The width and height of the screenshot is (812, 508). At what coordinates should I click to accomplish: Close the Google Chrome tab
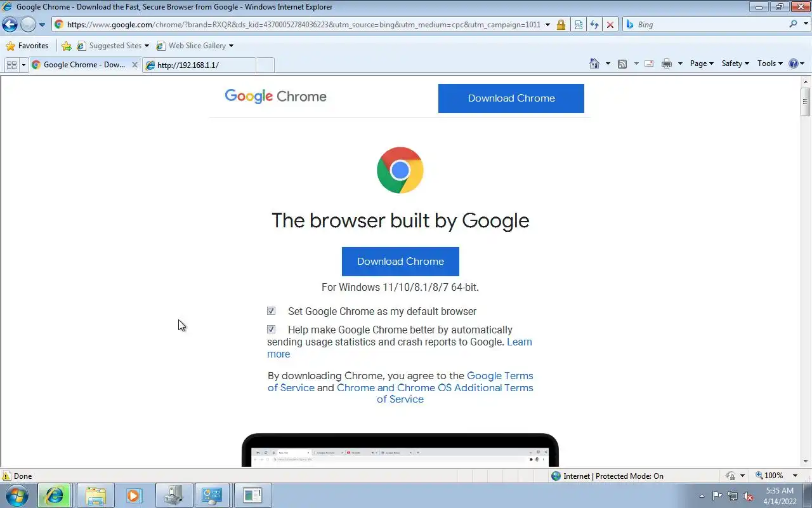(x=134, y=65)
